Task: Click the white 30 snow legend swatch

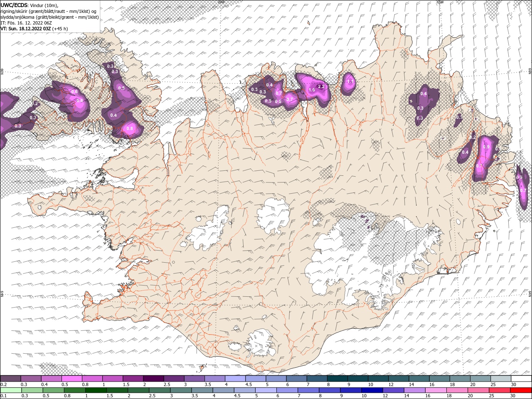Action: [x=522, y=379]
